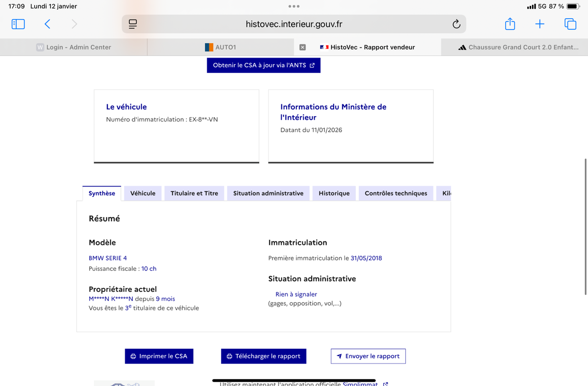The height and width of the screenshot is (386, 588).
Task: Show all tabs overview icon
Action: [570, 24]
